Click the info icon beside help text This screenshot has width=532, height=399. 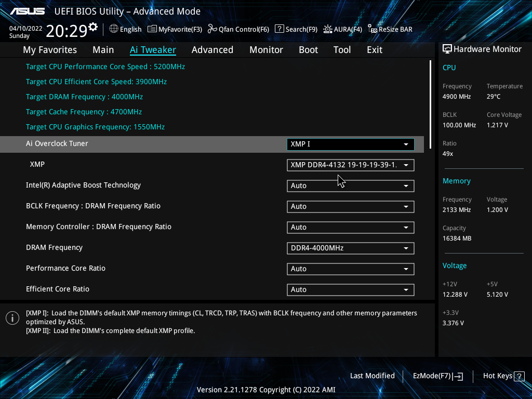click(x=12, y=318)
